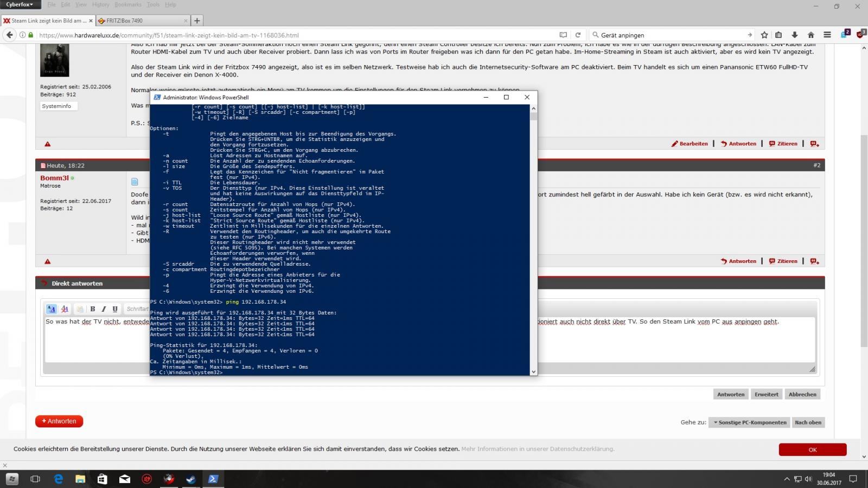
Task: Accept cookies with the OK button
Action: [x=812, y=450]
